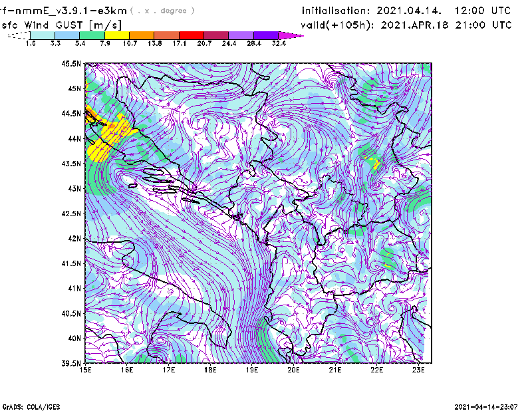
Task: Pick the red 17.1–20.7 legend swatch
Action: [x=192, y=35]
